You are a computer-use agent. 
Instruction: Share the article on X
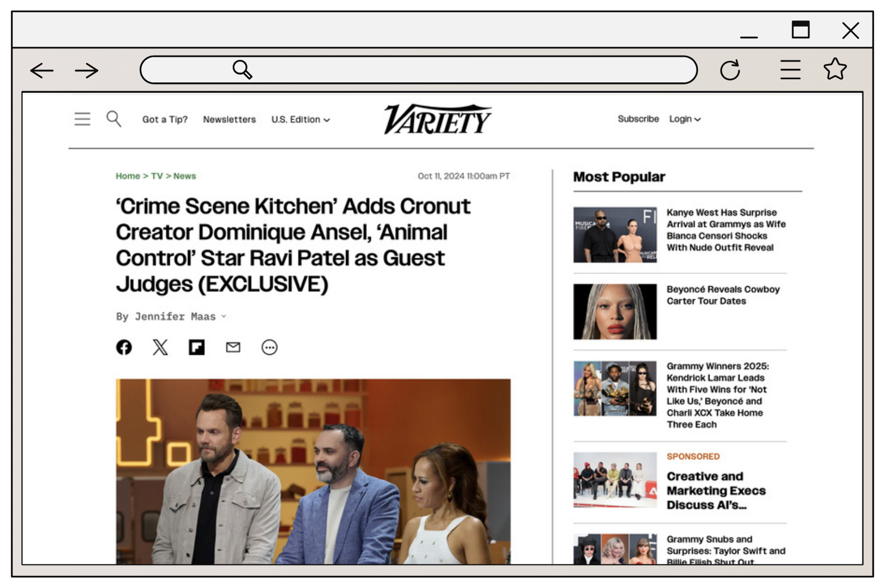point(160,347)
